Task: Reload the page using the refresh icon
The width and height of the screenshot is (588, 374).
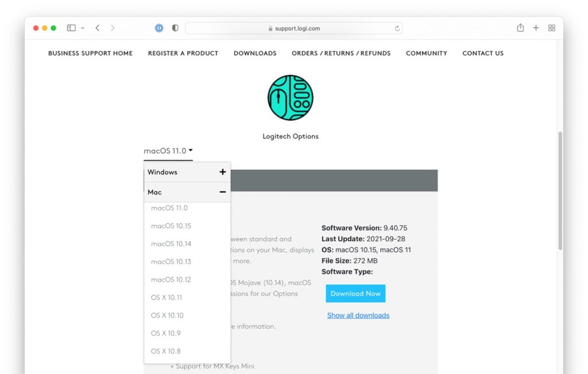Action: click(x=397, y=28)
